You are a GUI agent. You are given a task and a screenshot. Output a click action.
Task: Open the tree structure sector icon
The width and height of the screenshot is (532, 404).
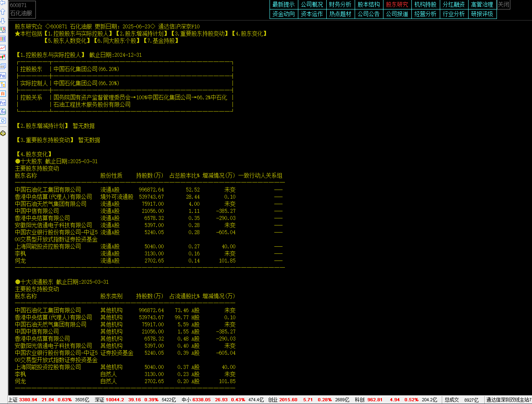tap(3, 84)
